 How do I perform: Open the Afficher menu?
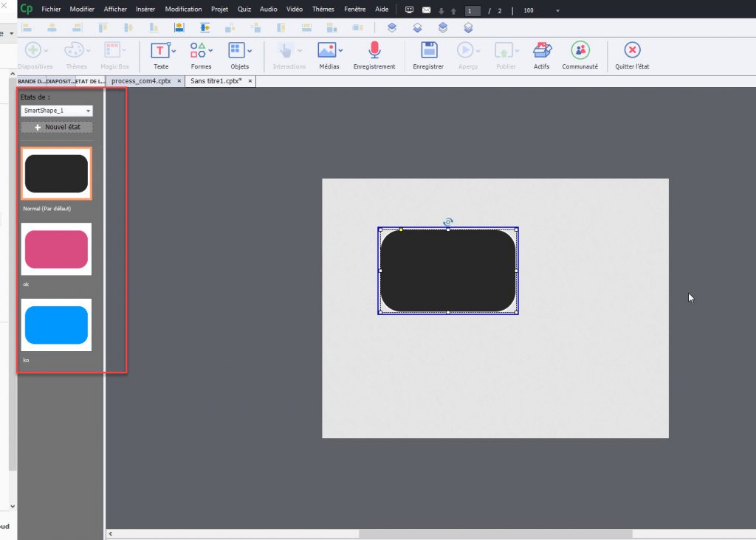pos(115,9)
